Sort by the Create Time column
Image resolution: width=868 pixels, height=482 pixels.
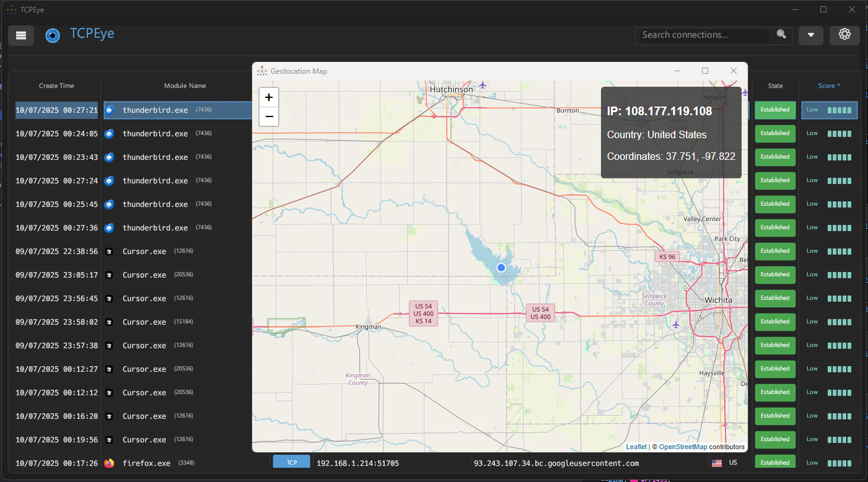[56, 86]
